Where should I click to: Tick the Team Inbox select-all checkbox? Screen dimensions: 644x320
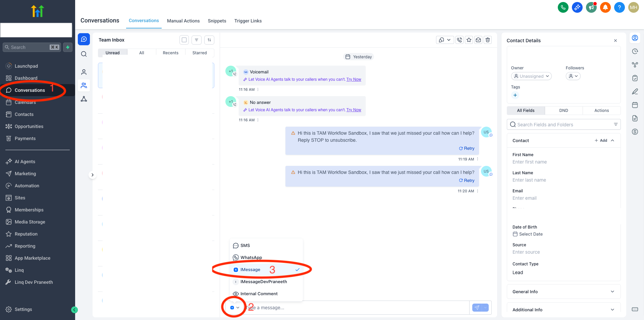pos(184,40)
